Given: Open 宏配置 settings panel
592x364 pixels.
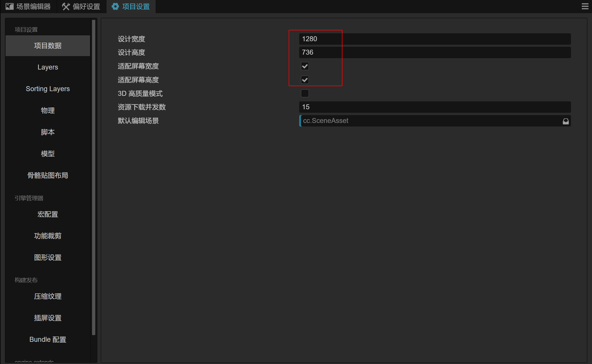Looking at the screenshot, I should pos(48,215).
